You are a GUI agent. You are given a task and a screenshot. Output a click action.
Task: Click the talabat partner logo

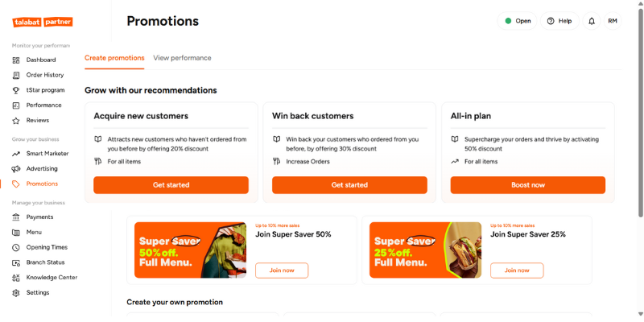click(43, 22)
